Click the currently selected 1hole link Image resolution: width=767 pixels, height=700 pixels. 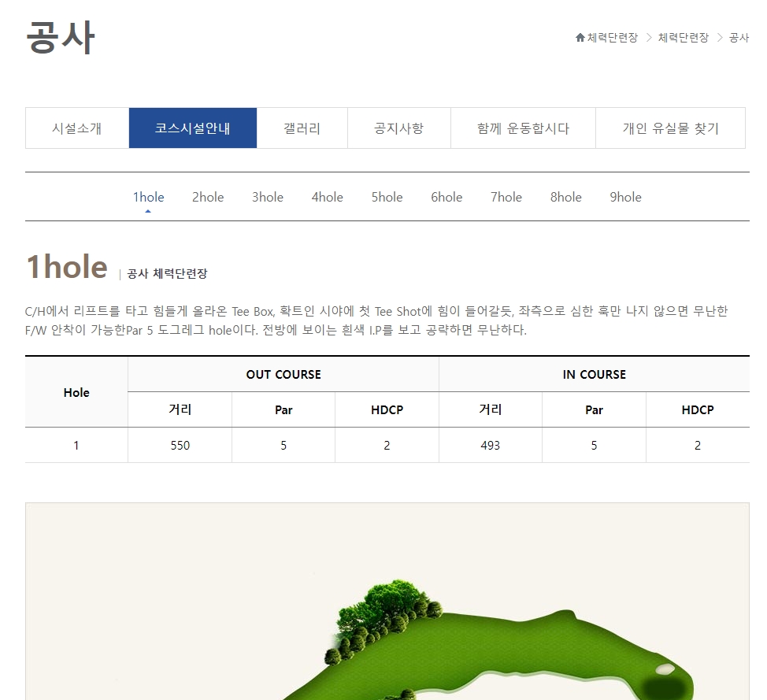pyautogui.click(x=148, y=197)
